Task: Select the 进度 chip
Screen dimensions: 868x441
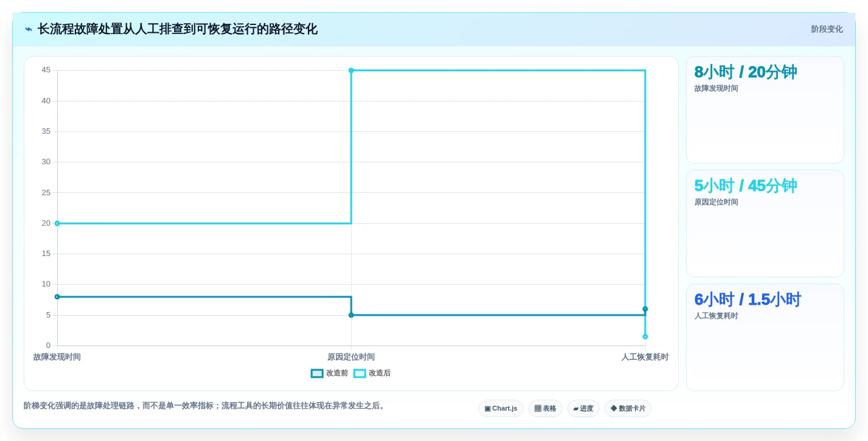Action: point(583,409)
